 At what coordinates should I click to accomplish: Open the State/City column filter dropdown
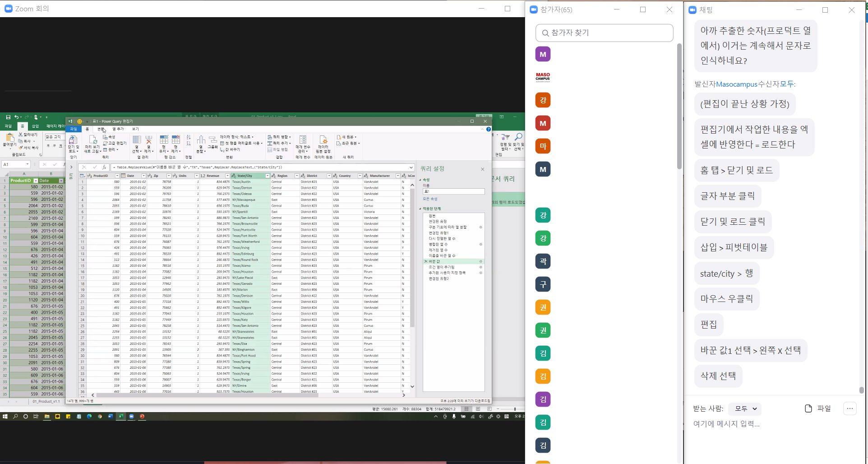coord(267,176)
